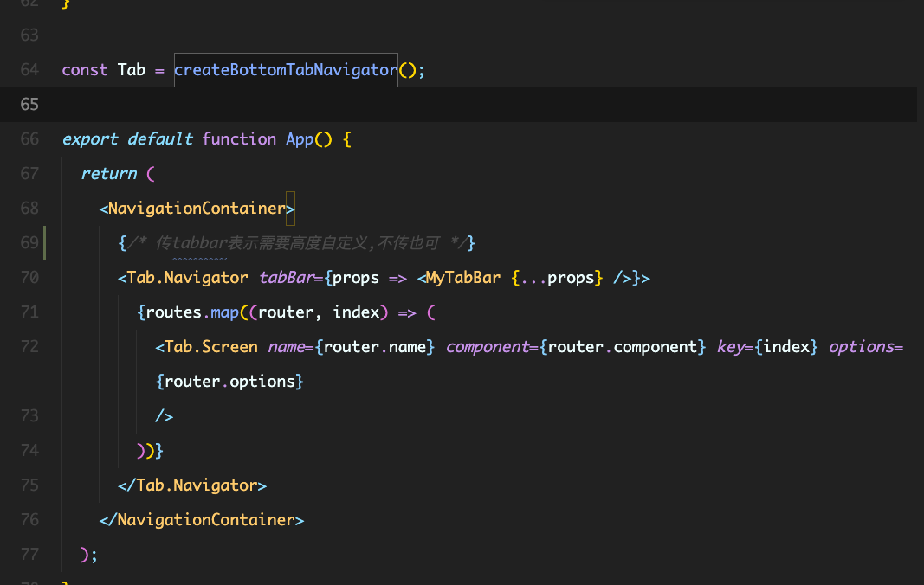Click 'default' keyword on line 66
This screenshot has width=924, height=585.
pos(160,139)
